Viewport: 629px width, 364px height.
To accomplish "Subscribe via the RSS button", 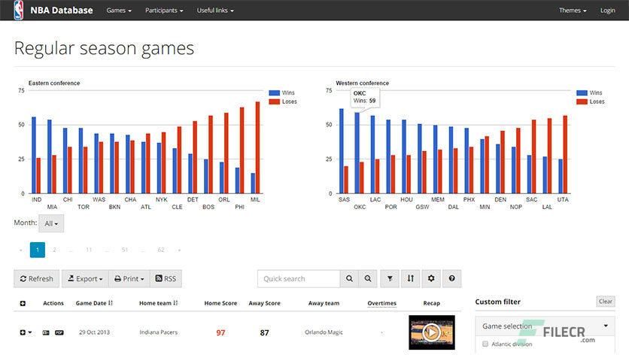I will (166, 278).
